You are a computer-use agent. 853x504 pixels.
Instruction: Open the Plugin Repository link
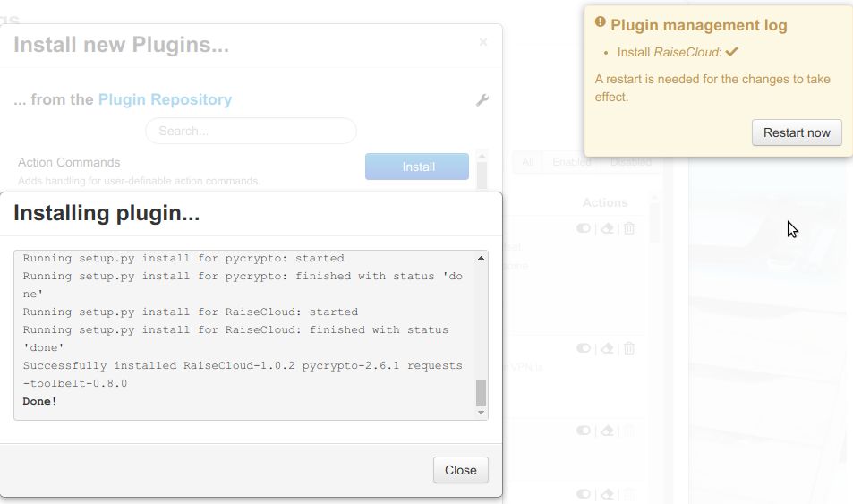click(x=165, y=99)
